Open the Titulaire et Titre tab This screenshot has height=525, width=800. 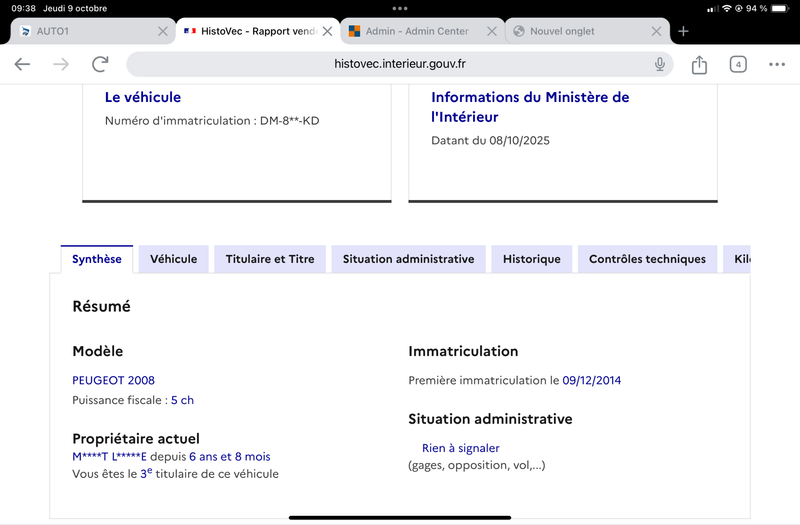[269, 259]
